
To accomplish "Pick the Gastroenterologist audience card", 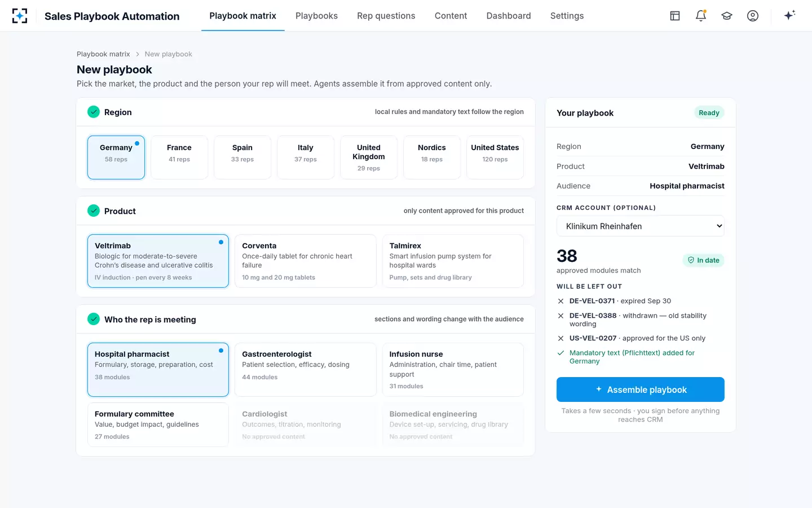I will pyautogui.click(x=306, y=370).
